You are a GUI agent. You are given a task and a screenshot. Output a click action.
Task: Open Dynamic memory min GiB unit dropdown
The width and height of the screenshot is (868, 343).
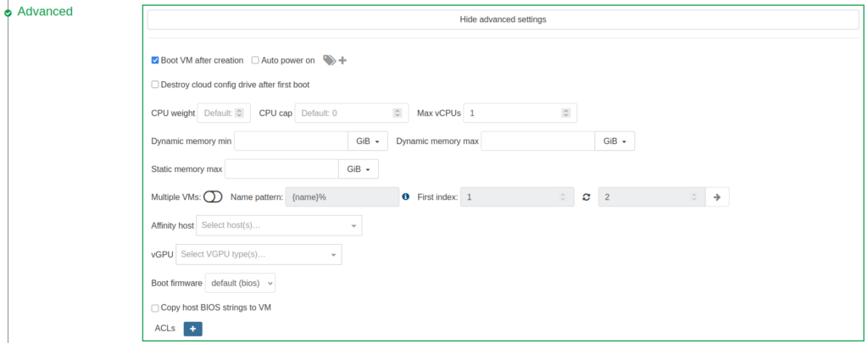367,141
